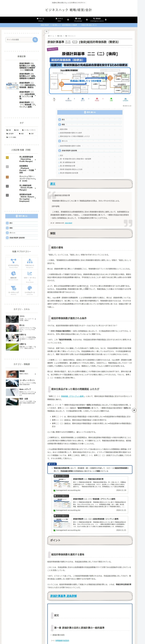This screenshot has width=145, height=644.
Task: Open キャッシュフロー・コンバージョンレシオ article
Action: click(x=22, y=178)
